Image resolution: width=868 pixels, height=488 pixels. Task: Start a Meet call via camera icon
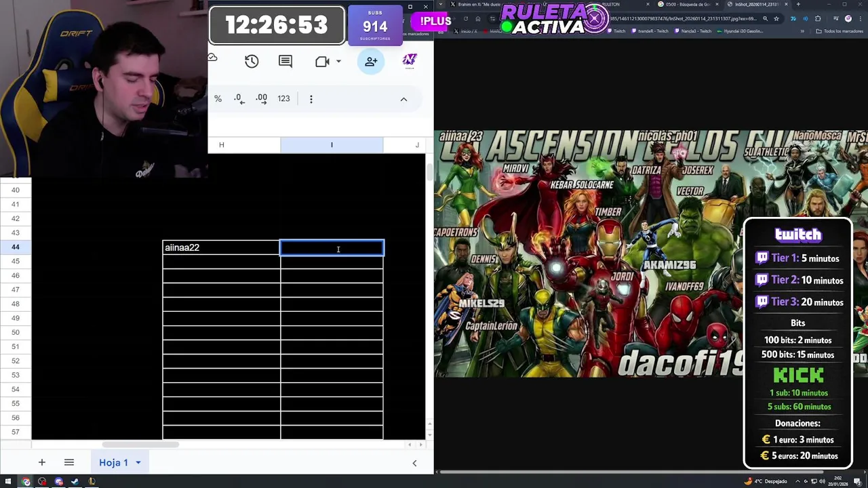(322, 61)
